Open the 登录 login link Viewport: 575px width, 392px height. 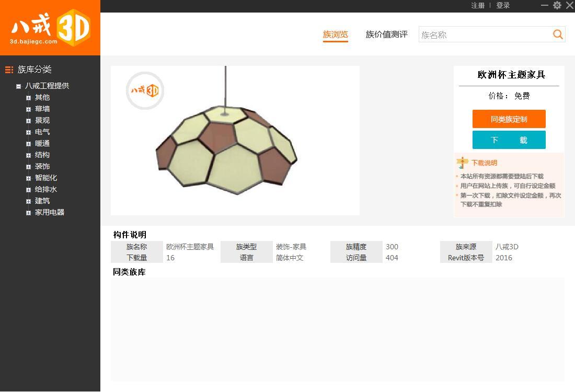pyautogui.click(x=502, y=6)
